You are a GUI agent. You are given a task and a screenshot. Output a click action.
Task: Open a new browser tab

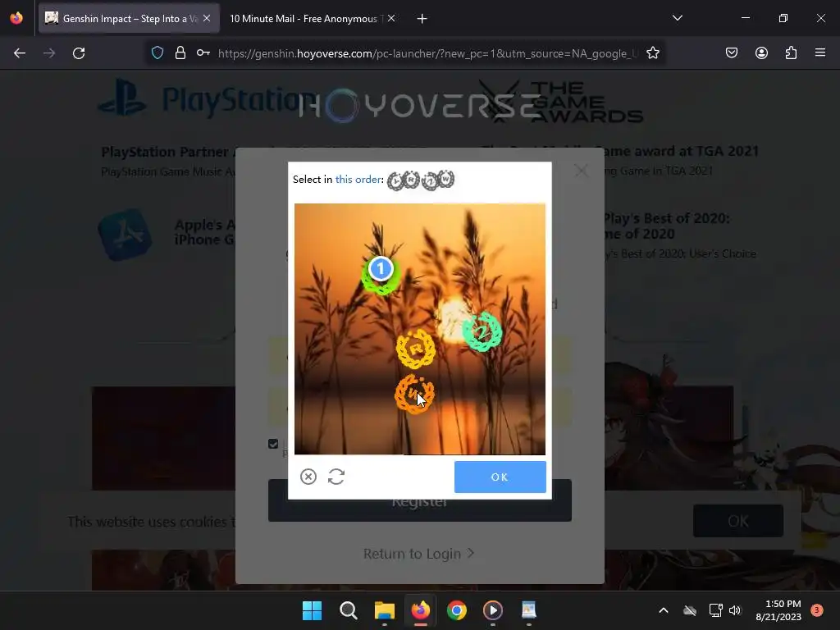pyautogui.click(x=422, y=19)
